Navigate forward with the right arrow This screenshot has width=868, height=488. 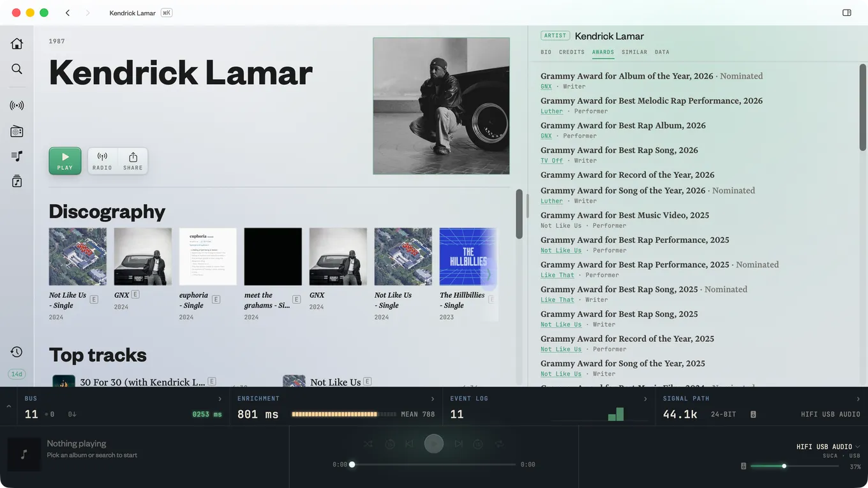point(87,13)
